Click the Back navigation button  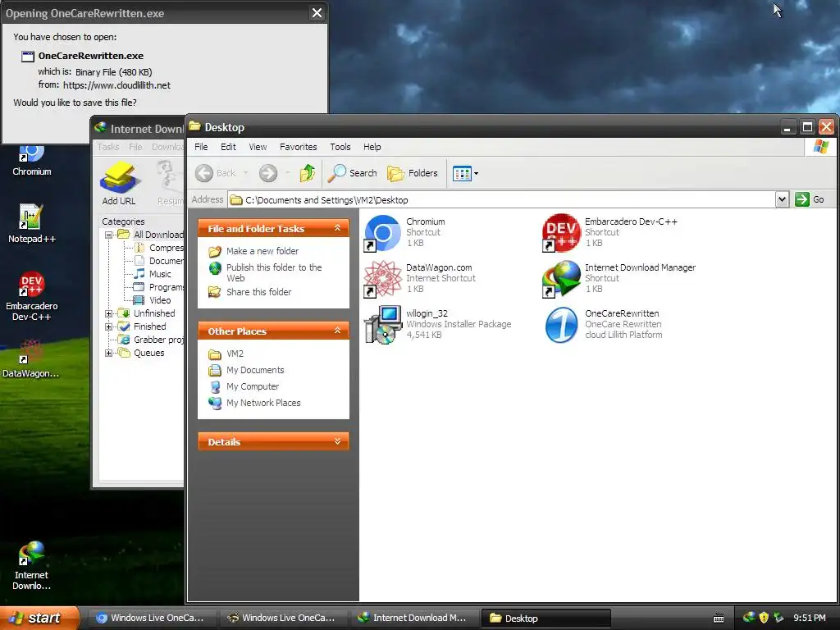216,173
